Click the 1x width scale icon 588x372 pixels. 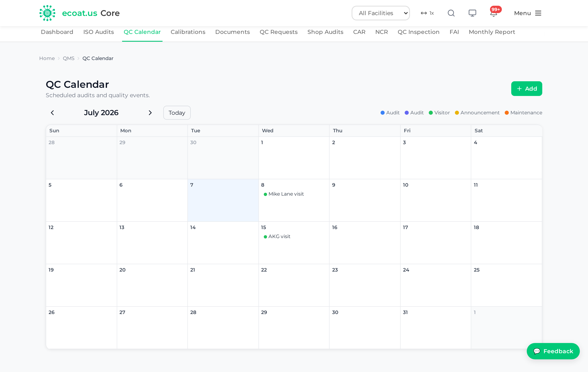pos(427,13)
